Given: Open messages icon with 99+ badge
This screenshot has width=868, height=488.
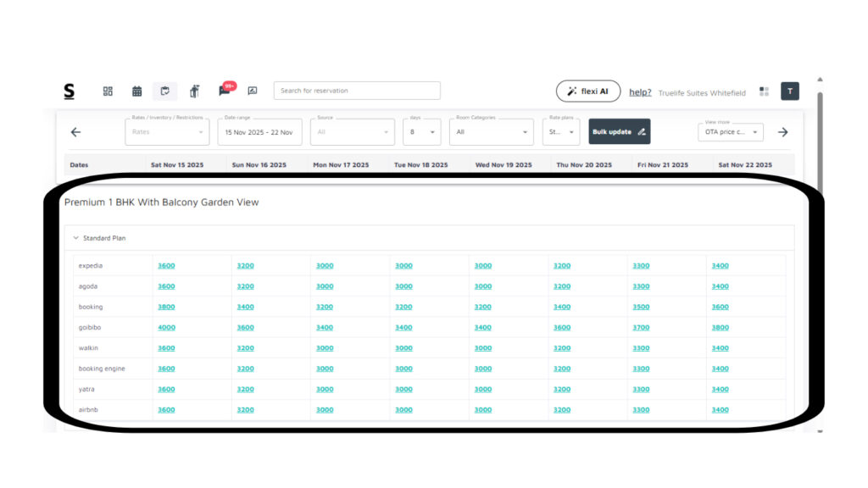Looking at the screenshot, I should 225,91.
